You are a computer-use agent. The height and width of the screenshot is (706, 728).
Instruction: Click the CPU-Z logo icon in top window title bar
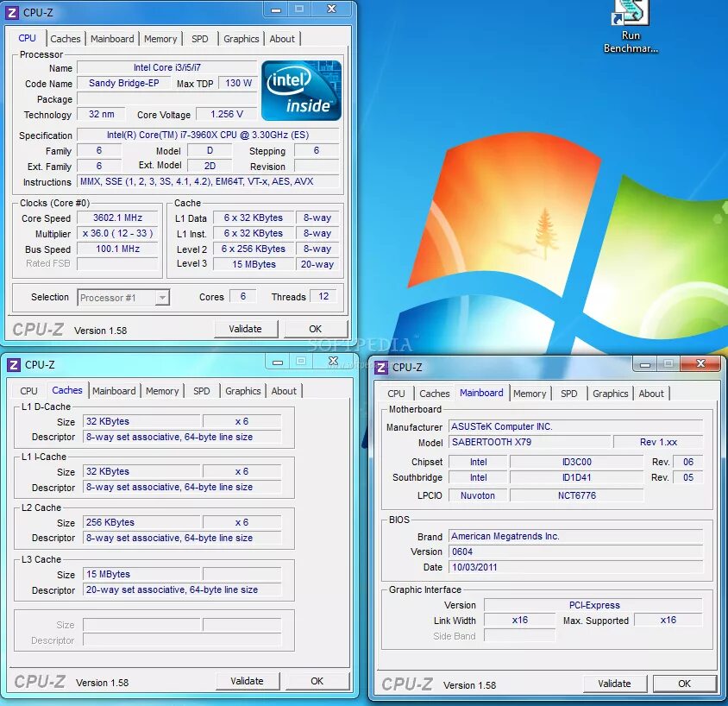13,13
